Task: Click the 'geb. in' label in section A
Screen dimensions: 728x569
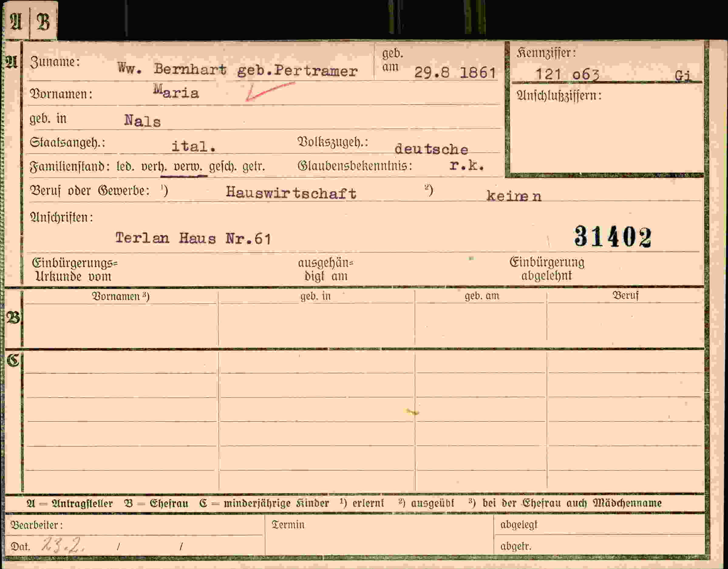Action: (x=48, y=119)
